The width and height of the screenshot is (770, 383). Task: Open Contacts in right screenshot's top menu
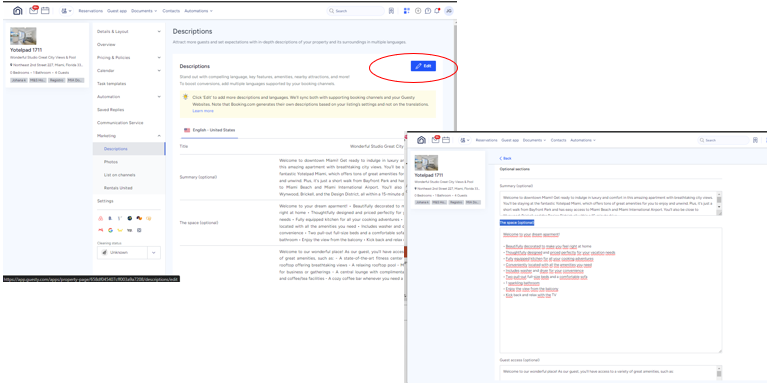point(558,140)
